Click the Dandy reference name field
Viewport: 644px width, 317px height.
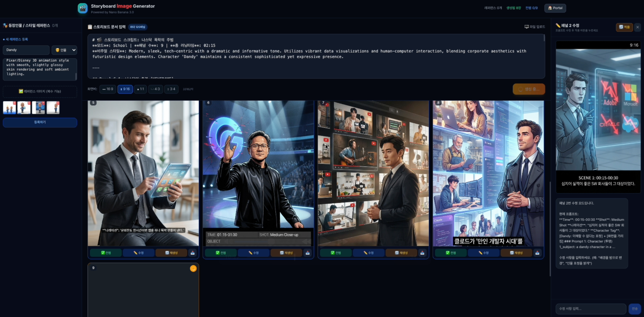pyautogui.click(x=26, y=50)
